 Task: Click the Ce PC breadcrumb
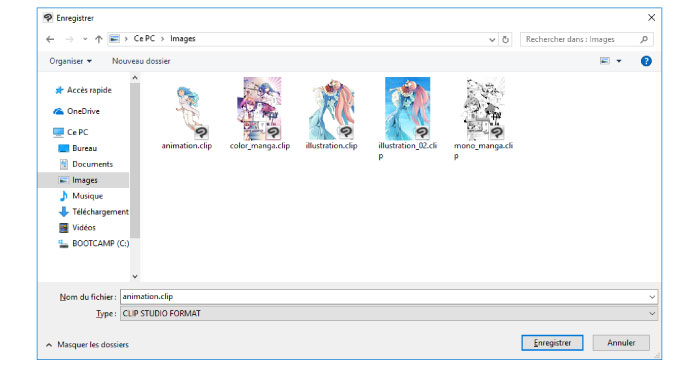point(144,39)
